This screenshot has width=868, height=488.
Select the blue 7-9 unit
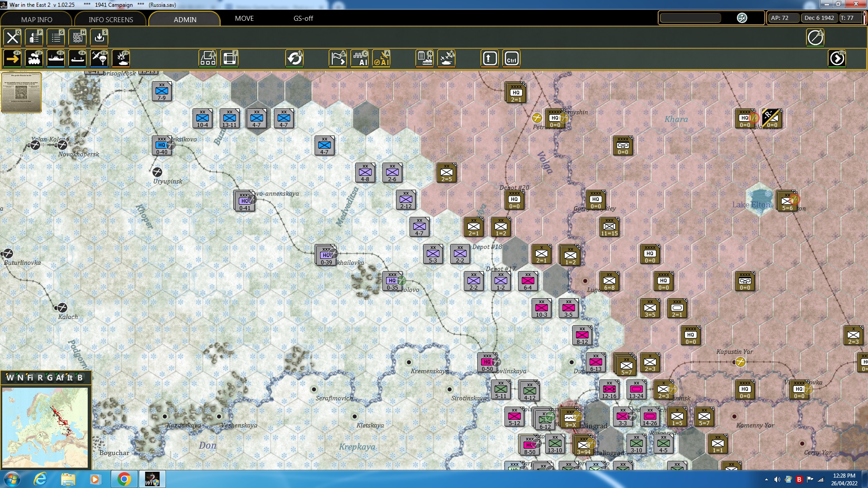pyautogui.click(x=162, y=91)
